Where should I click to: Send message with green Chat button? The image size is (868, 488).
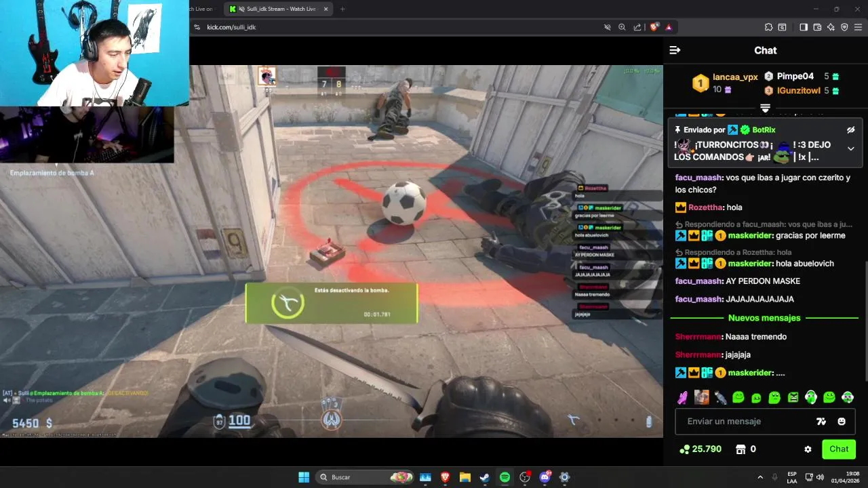click(x=839, y=449)
